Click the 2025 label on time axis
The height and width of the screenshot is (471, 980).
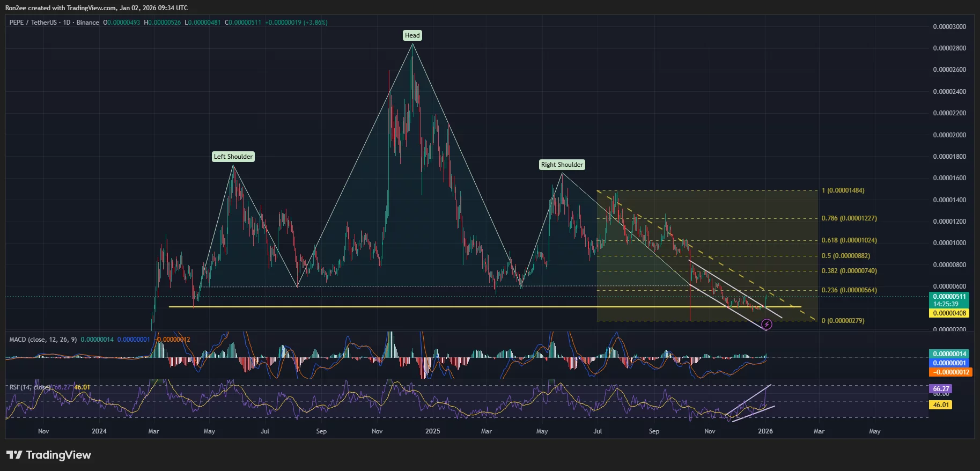432,431
